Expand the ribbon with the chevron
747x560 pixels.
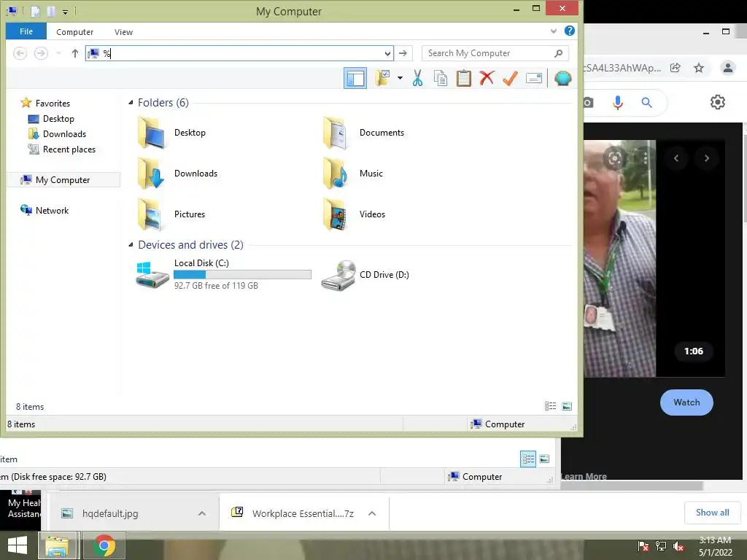[x=553, y=31]
